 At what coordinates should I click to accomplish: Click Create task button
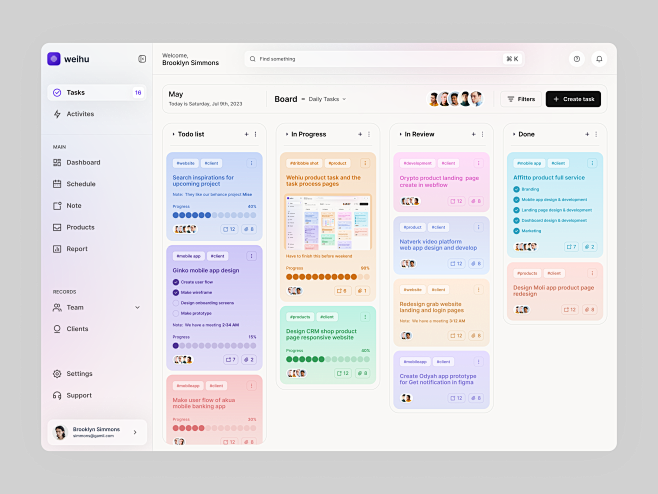pyautogui.click(x=573, y=99)
